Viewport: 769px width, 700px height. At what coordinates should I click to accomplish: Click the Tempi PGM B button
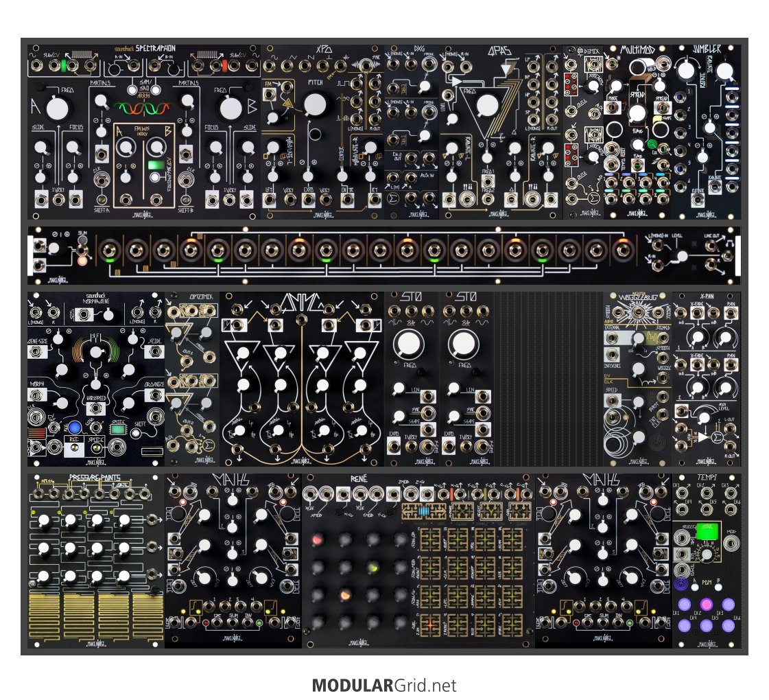[x=719, y=587]
